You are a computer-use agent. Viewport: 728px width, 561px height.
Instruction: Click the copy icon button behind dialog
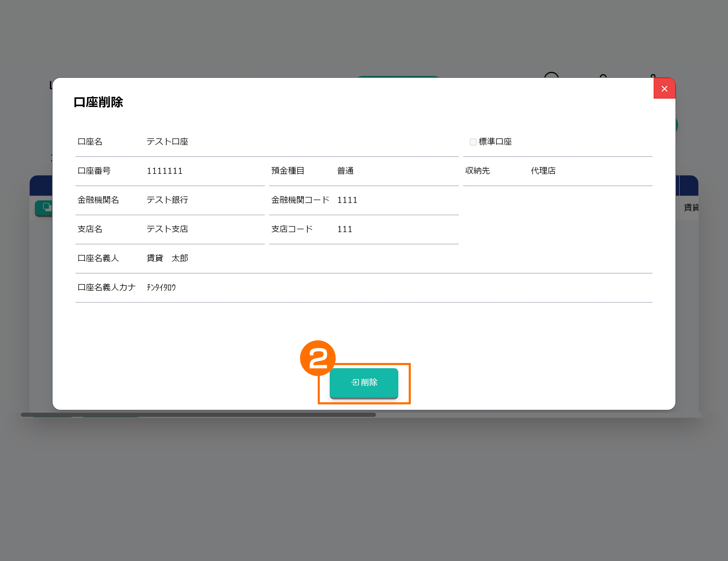click(x=46, y=207)
